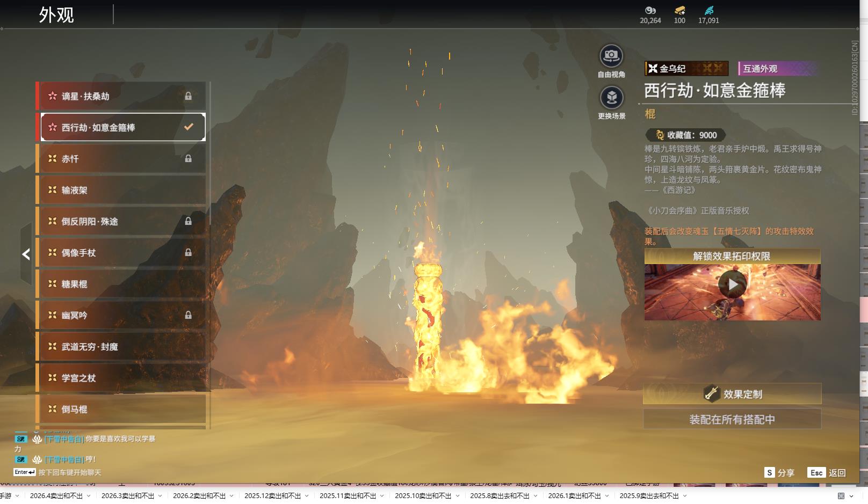This screenshot has width=868, height=504.
Task: Toggle the equipped checkmark on 西行劫·如意金箍棒
Action: (x=189, y=127)
